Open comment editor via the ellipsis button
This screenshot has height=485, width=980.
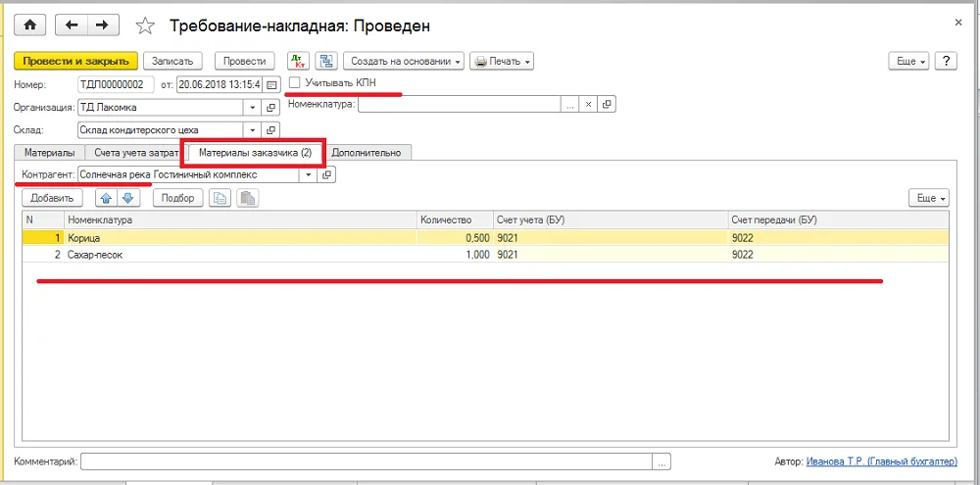coord(661,461)
